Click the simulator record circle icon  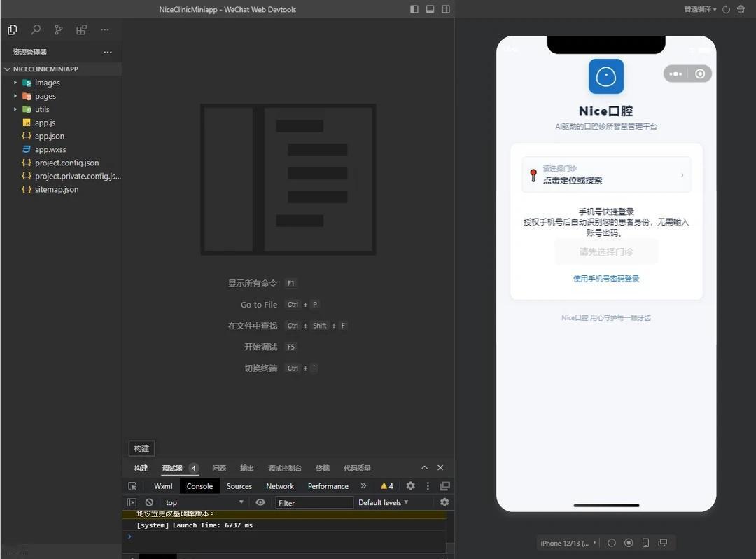(x=629, y=543)
